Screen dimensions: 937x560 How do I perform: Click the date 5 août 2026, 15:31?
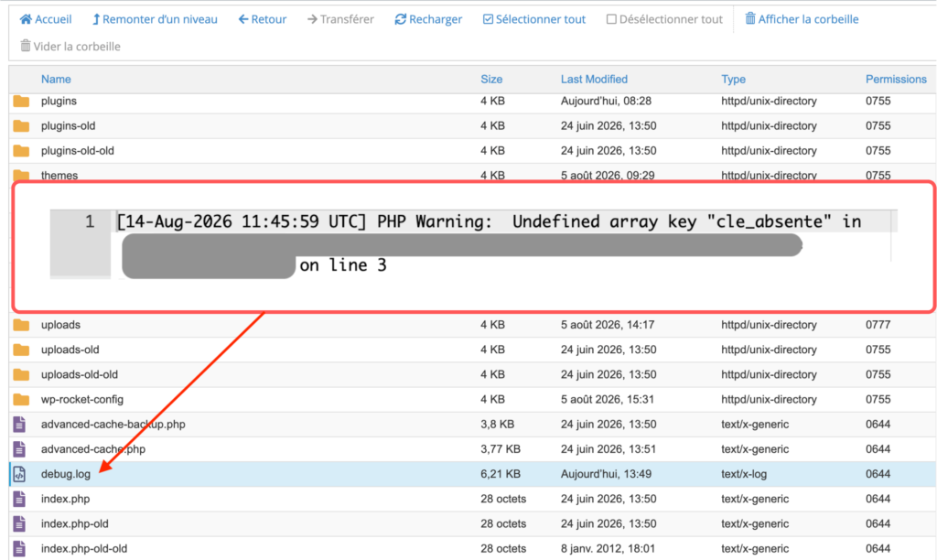pos(608,399)
